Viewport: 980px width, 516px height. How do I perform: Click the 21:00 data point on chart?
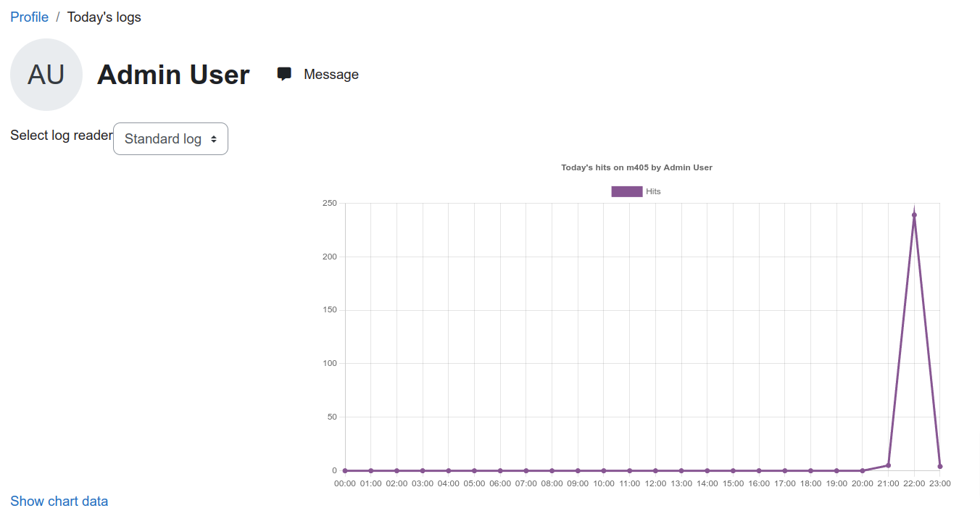[x=888, y=465]
